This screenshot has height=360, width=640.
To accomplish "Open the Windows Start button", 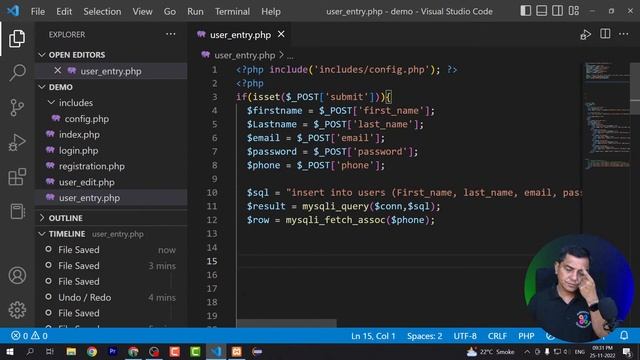I will [9, 352].
